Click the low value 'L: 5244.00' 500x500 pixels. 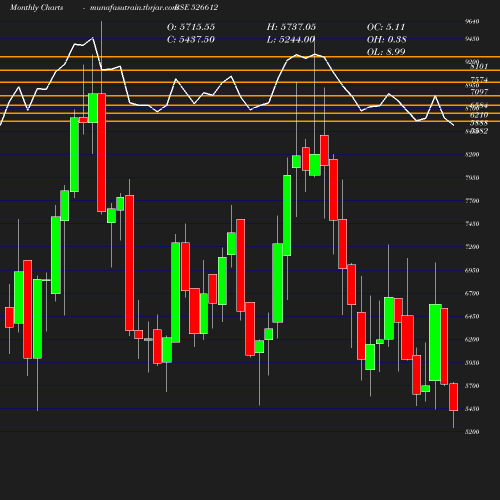(x=291, y=39)
